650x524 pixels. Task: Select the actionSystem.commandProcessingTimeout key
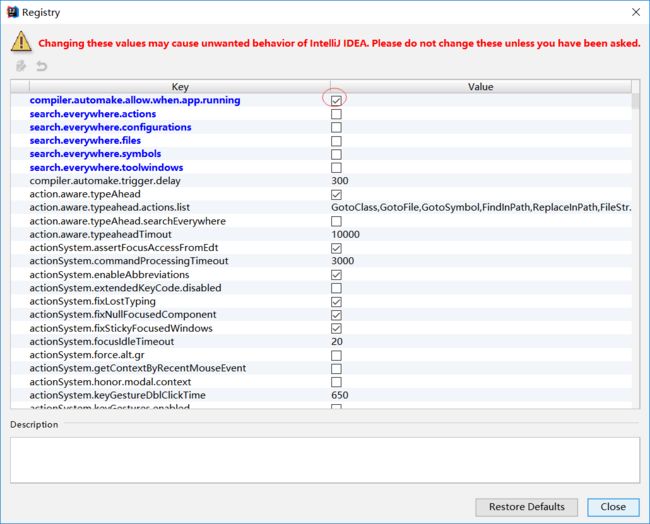(x=129, y=261)
